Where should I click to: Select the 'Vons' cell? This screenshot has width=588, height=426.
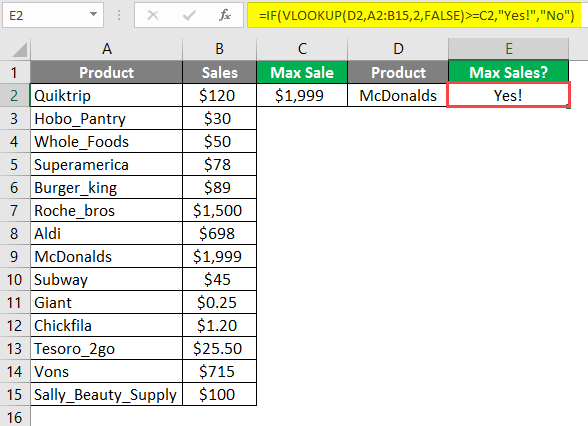[x=106, y=371]
